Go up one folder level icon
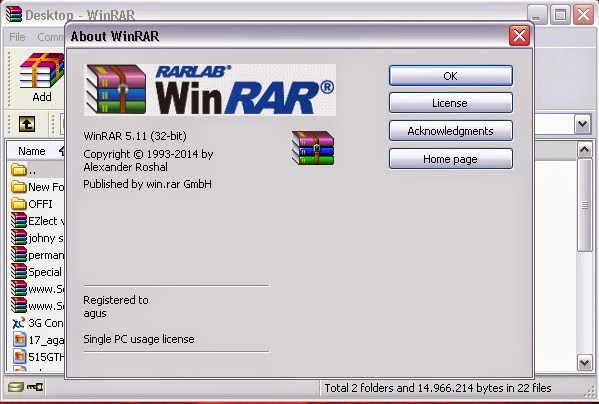The height and width of the screenshot is (404, 599). click(27, 124)
